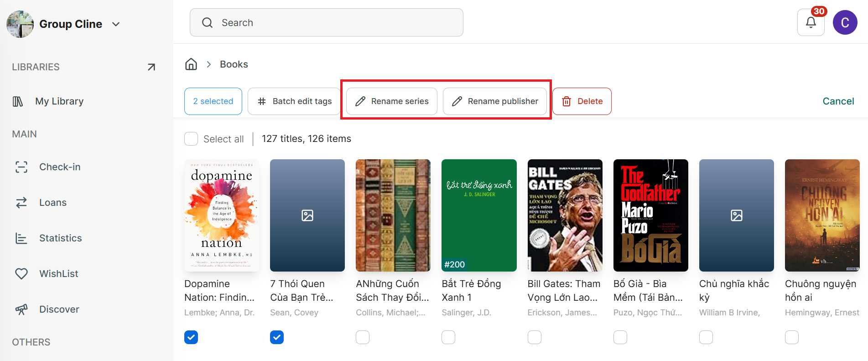Image resolution: width=868 pixels, height=361 pixels.
Task: Open Statistics page
Action: [60, 238]
